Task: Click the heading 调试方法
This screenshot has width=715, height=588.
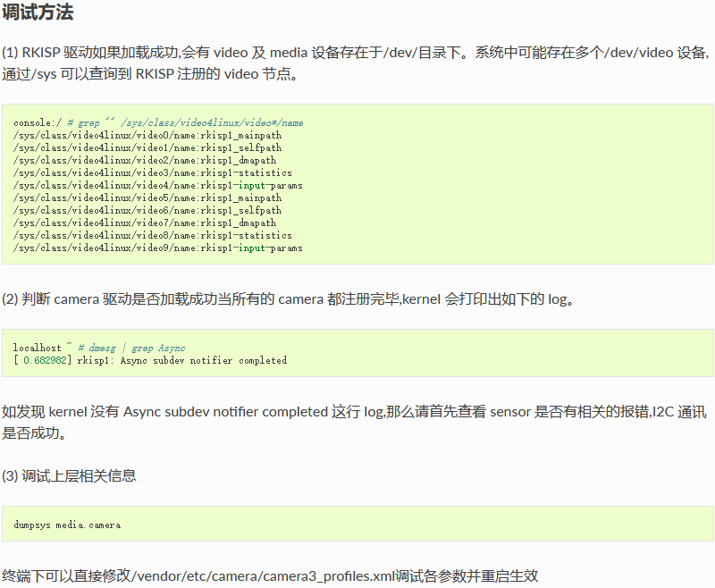Action: click(x=38, y=12)
